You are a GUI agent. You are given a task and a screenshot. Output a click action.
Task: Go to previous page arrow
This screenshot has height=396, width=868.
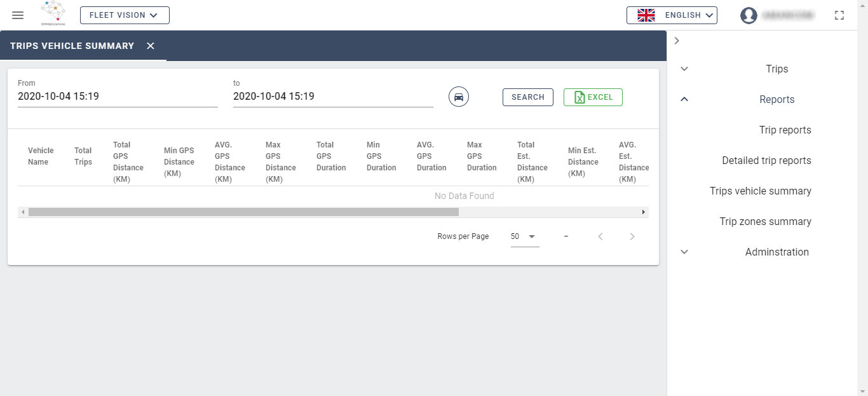pyautogui.click(x=600, y=236)
